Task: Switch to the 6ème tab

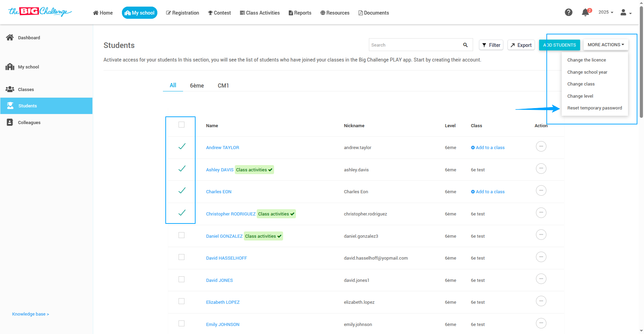Action: pyautogui.click(x=197, y=85)
